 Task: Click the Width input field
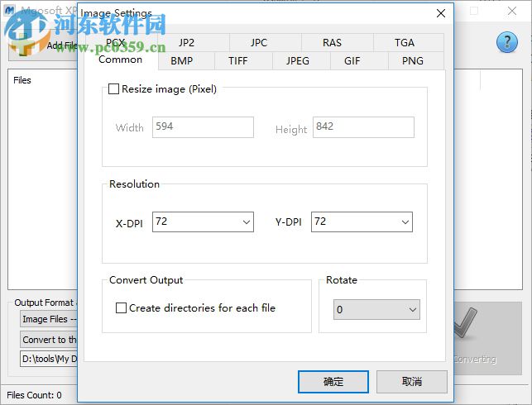(x=203, y=127)
